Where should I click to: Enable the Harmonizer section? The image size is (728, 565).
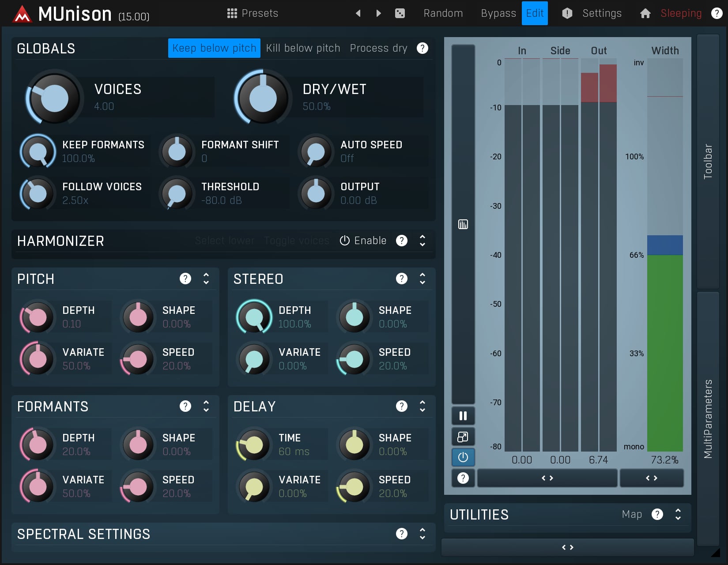(363, 241)
